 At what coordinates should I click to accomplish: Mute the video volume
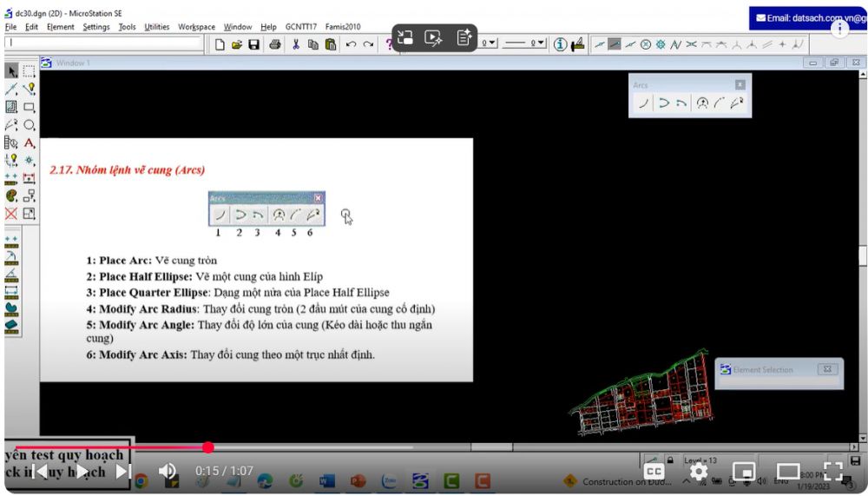tap(168, 471)
